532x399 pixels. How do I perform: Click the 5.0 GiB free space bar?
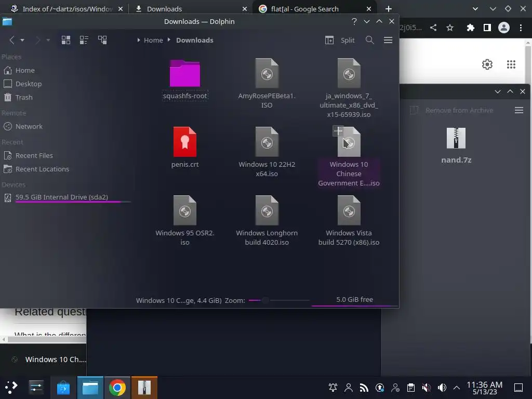point(354,300)
